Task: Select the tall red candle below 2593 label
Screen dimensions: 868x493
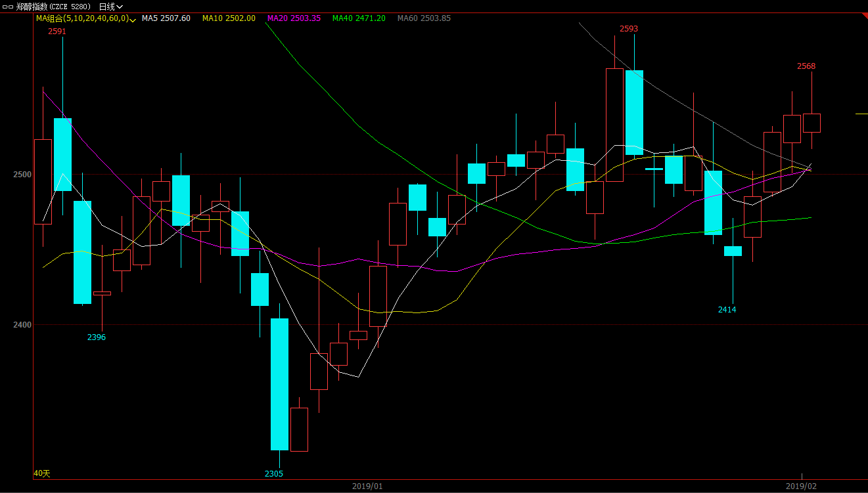Action: [x=614, y=125]
